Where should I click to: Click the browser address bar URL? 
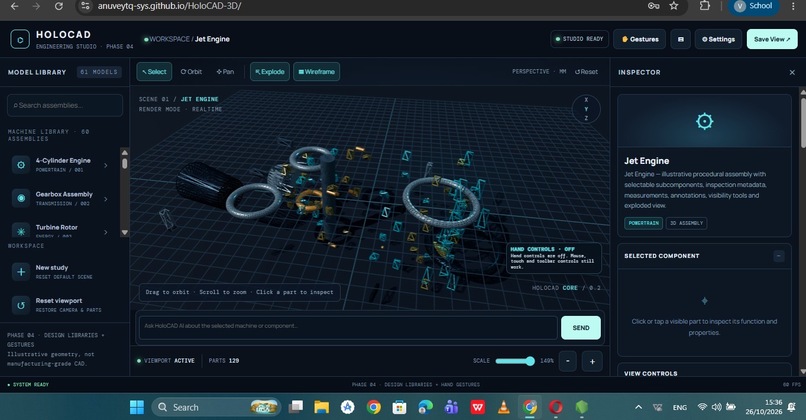(x=169, y=6)
